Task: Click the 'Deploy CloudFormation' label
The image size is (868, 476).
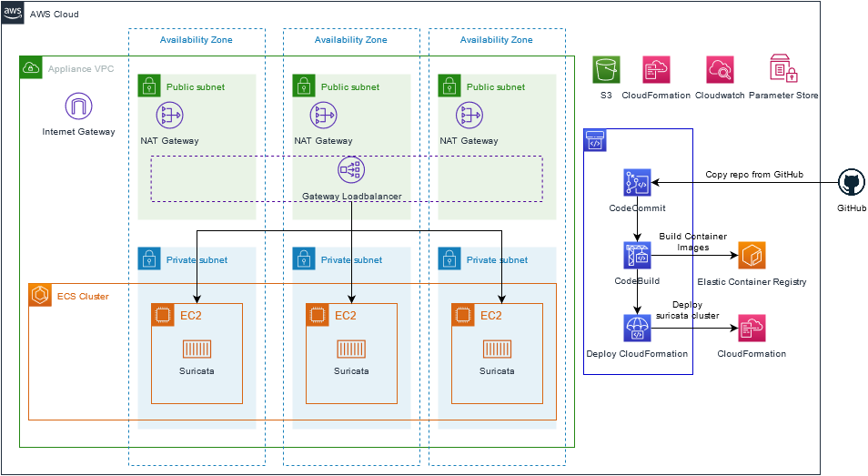Action: 637,354
